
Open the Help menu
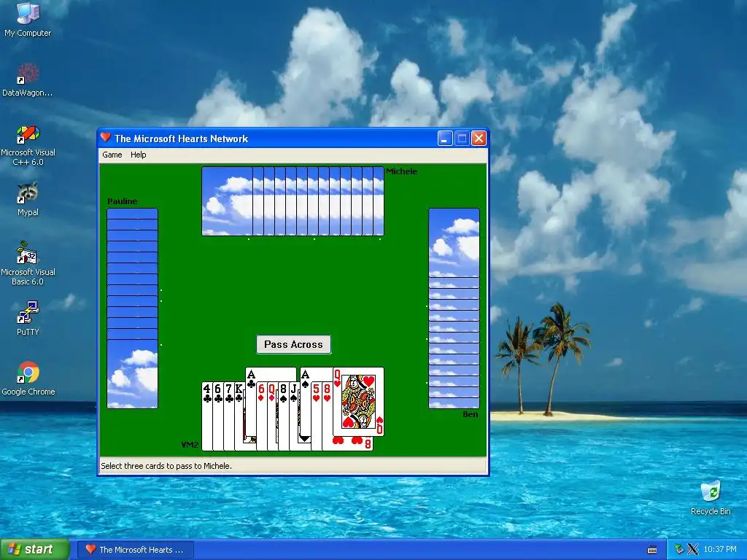[138, 155]
